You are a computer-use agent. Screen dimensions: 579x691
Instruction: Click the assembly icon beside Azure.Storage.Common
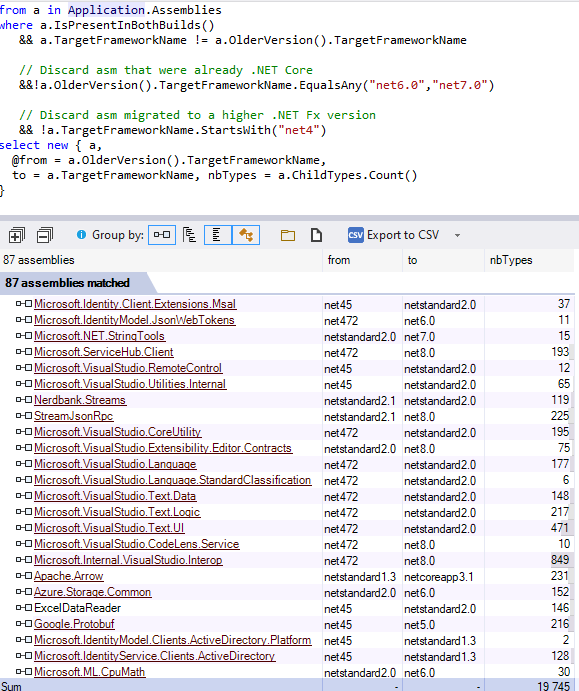click(x=24, y=592)
